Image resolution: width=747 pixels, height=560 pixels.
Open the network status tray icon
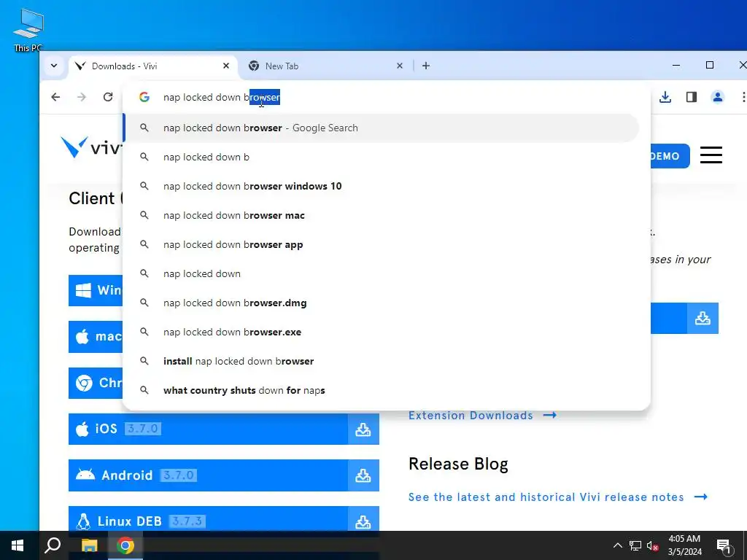pos(635,545)
